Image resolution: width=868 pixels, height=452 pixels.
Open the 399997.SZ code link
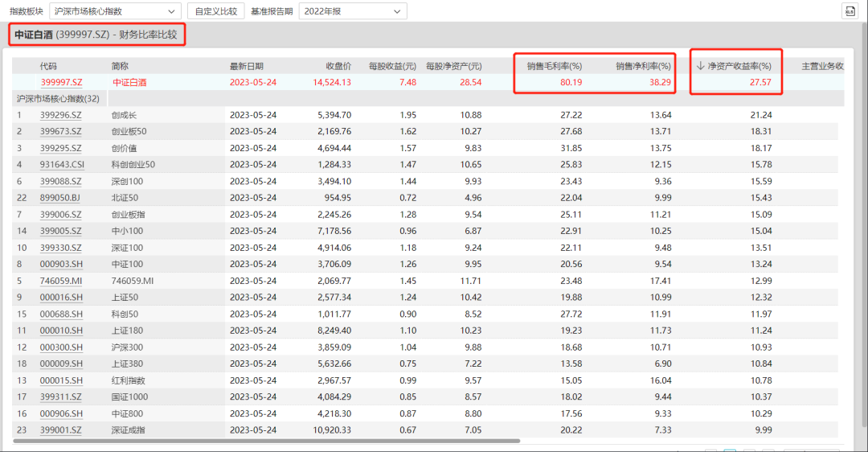[x=61, y=82]
